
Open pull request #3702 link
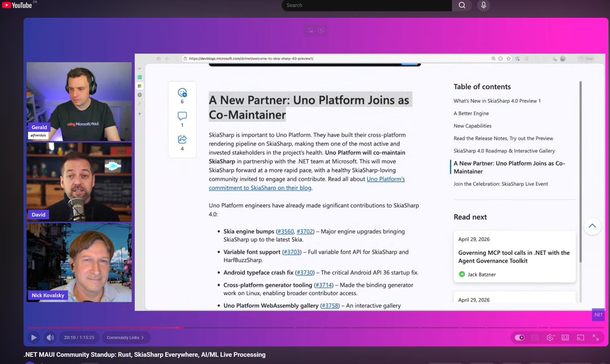tap(305, 231)
